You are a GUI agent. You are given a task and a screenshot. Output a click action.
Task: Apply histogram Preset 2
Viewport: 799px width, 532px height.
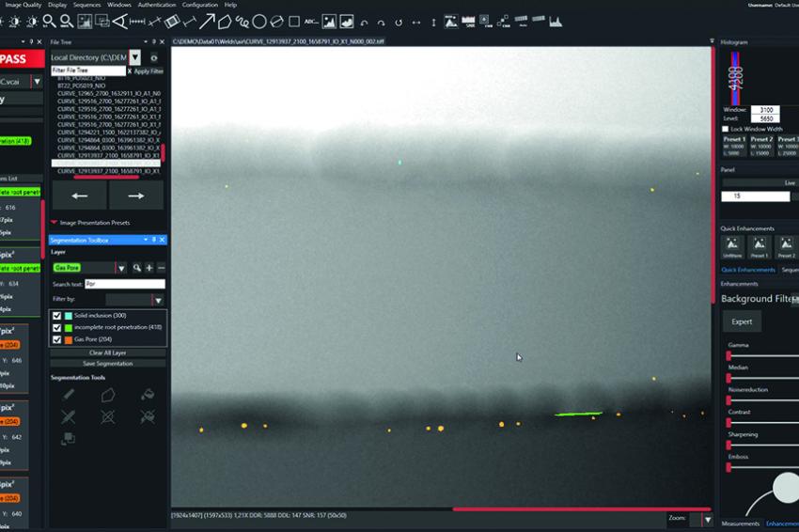761,147
